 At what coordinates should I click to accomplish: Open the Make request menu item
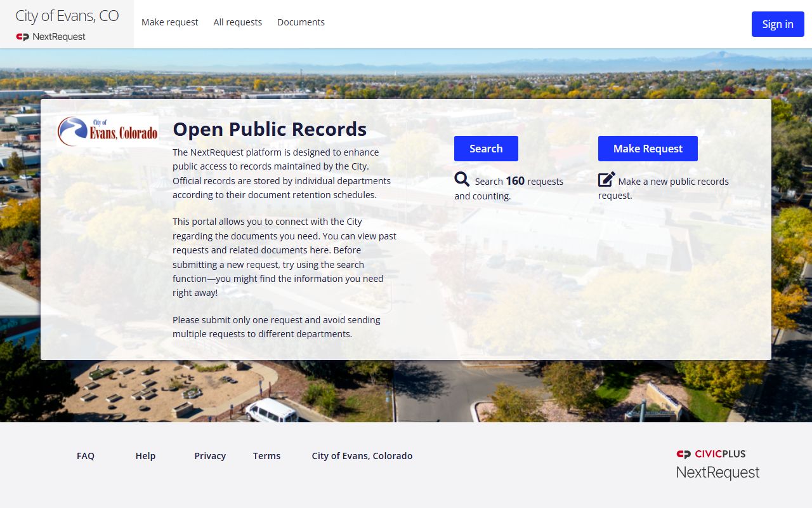pos(169,22)
